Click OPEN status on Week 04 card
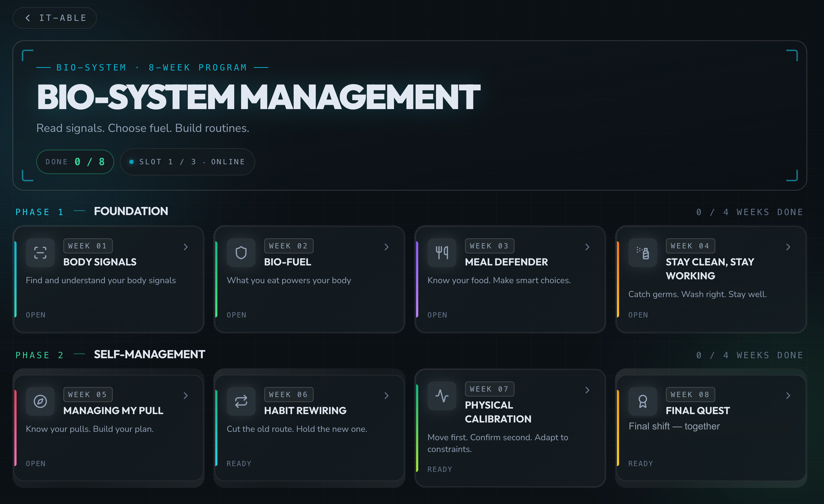This screenshot has height=504, width=824. 638,315
